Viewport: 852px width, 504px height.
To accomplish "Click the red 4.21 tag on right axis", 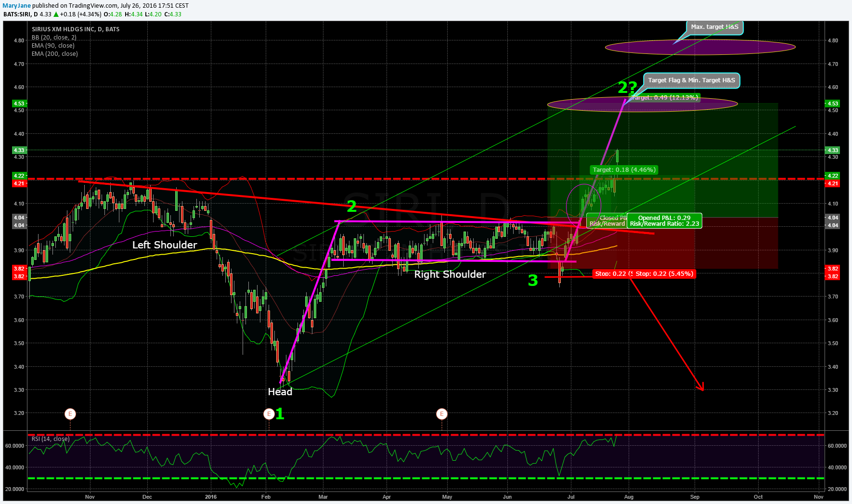I will point(833,183).
